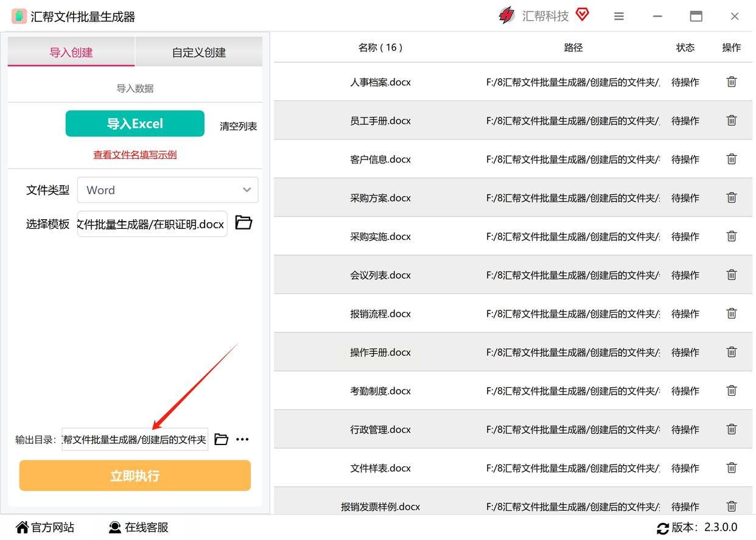Open the hamburger menu in title bar

tap(619, 16)
